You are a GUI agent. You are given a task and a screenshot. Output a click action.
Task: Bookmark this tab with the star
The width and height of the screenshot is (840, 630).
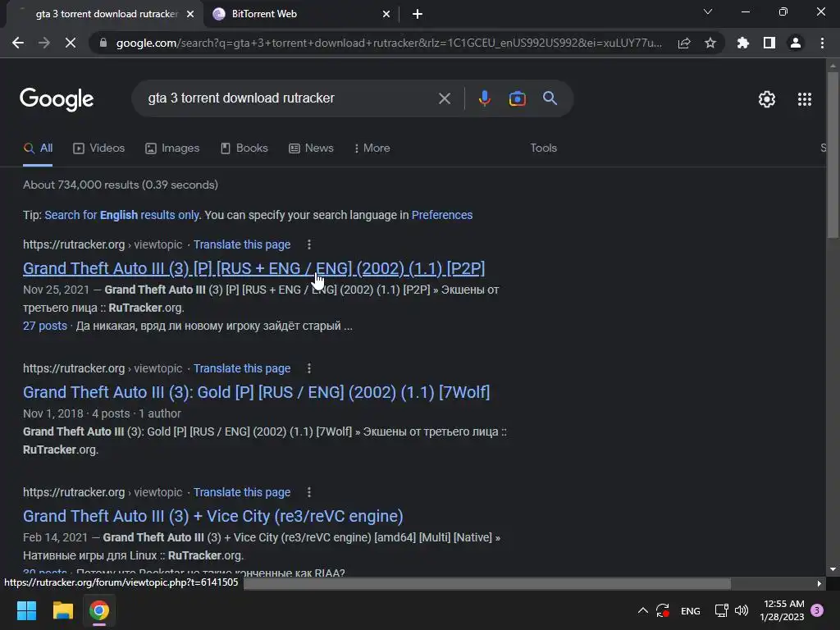[x=710, y=43]
